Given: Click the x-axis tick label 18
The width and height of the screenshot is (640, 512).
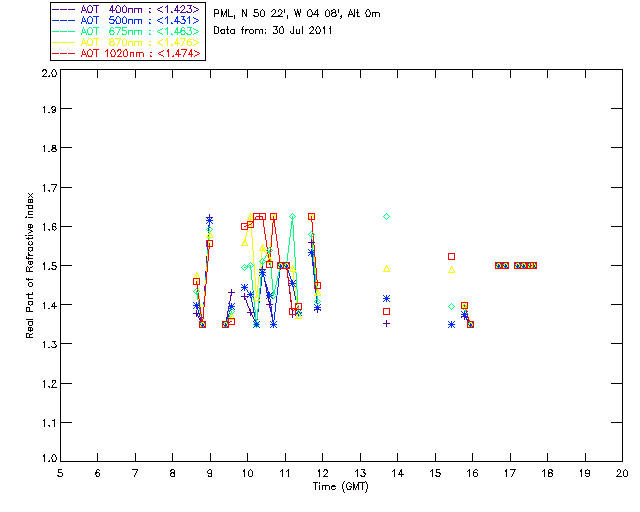Looking at the screenshot, I should point(547,473).
